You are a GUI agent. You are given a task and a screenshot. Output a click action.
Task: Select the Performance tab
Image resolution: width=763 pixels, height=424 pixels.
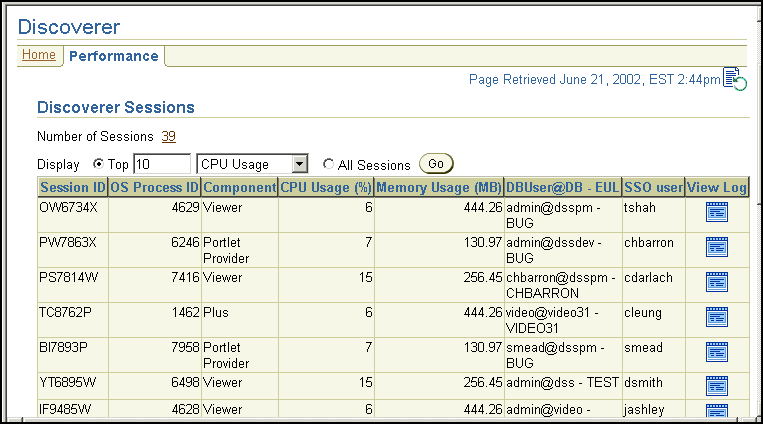tap(114, 56)
